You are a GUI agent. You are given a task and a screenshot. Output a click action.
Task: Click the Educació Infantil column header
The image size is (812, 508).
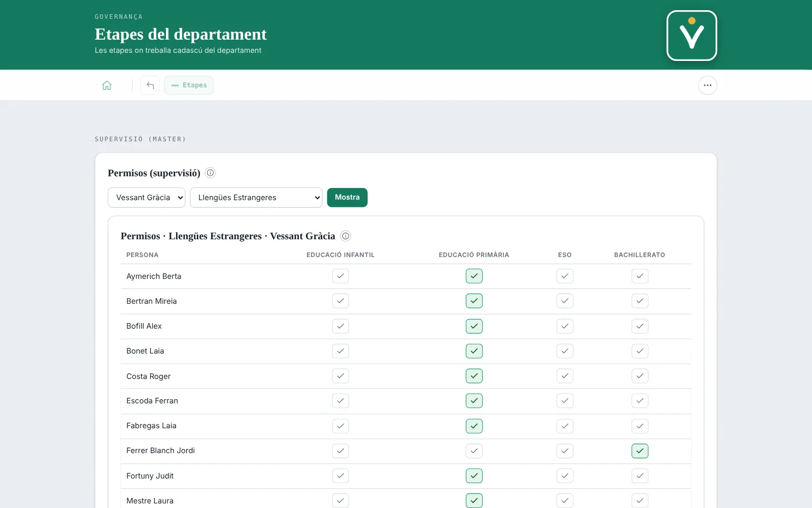click(x=341, y=255)
